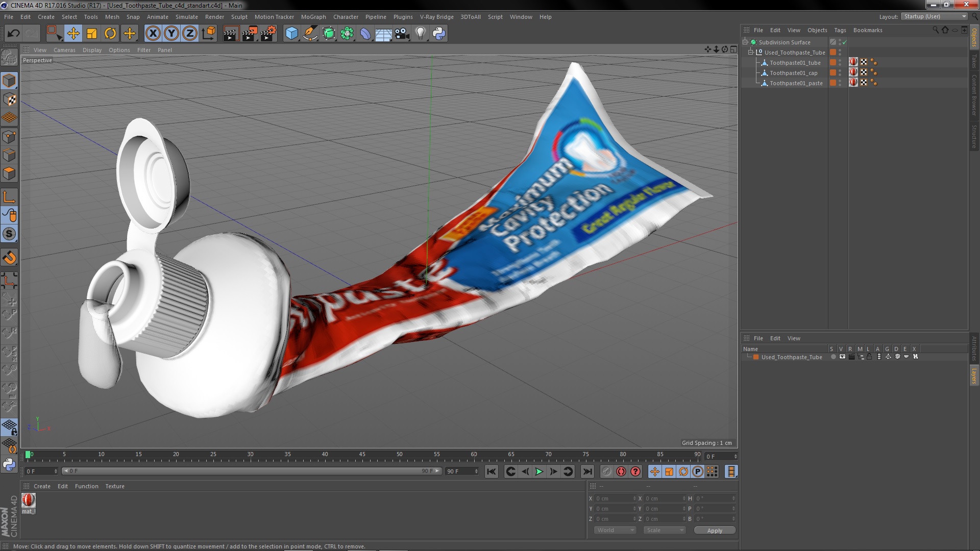Select Toothpaste01_cap in Object Manager
The height and width of the screenshot is (551, 980).
[793, 73]
